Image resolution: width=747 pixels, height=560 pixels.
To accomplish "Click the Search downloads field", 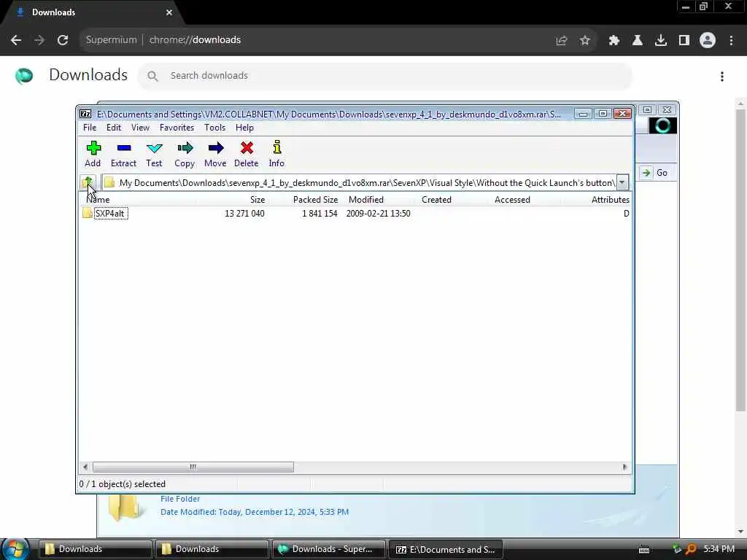I will pos(385,76).
